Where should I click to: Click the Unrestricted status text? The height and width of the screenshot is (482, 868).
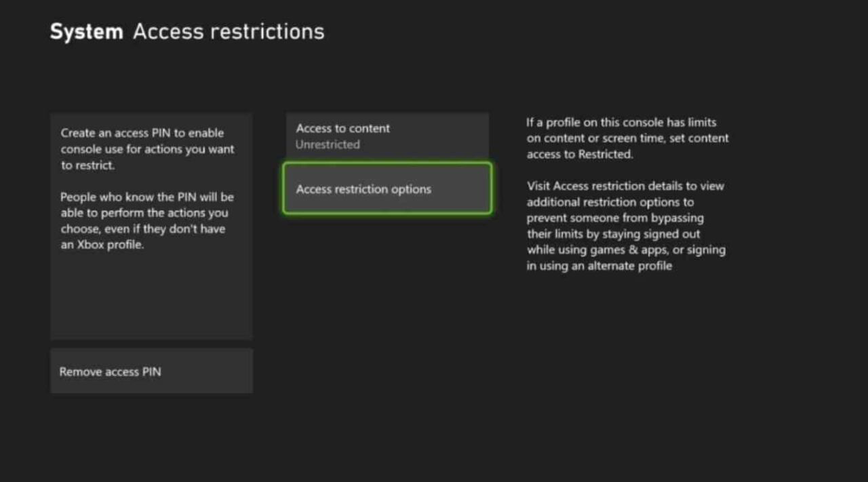[328, 144]
